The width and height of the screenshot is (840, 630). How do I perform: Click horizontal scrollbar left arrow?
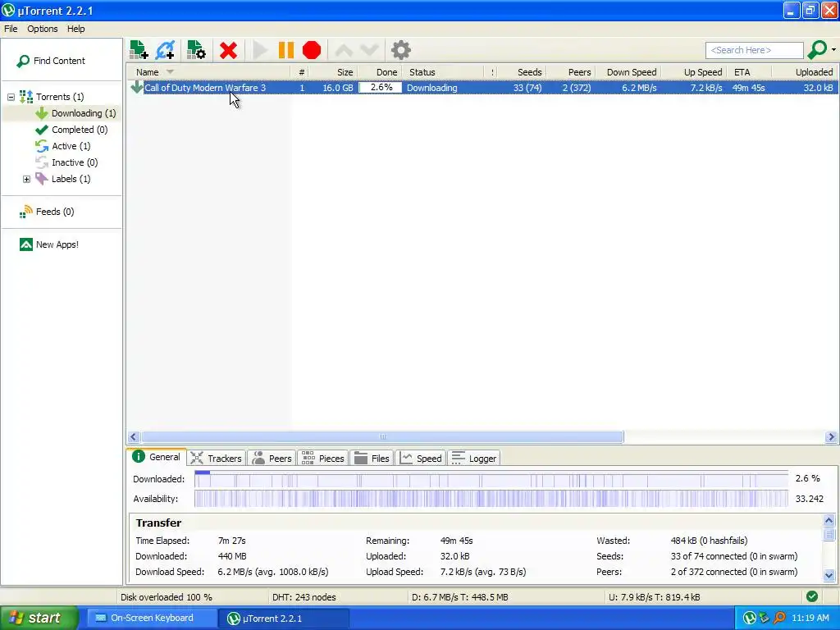coord(134,436)
